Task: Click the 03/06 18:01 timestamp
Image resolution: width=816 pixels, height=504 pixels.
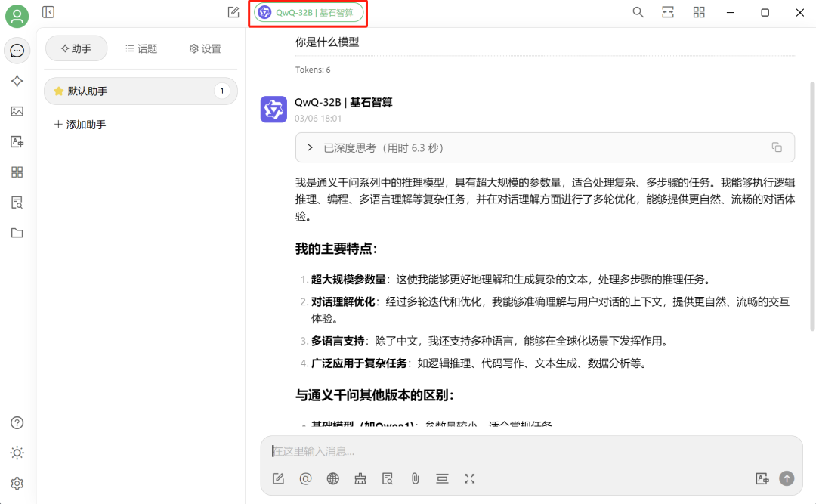Action: tap(318, 118)
